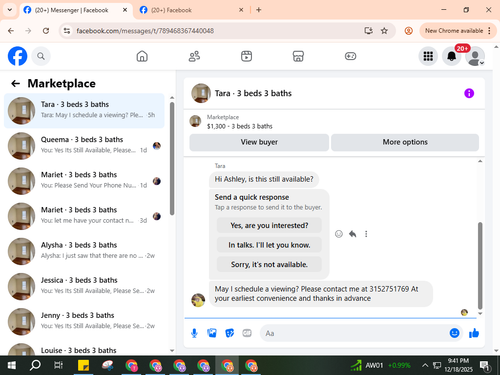Screen dimensions: 500x375
Task: View site information icon in address bar
Action: click(x=67, y=31)
